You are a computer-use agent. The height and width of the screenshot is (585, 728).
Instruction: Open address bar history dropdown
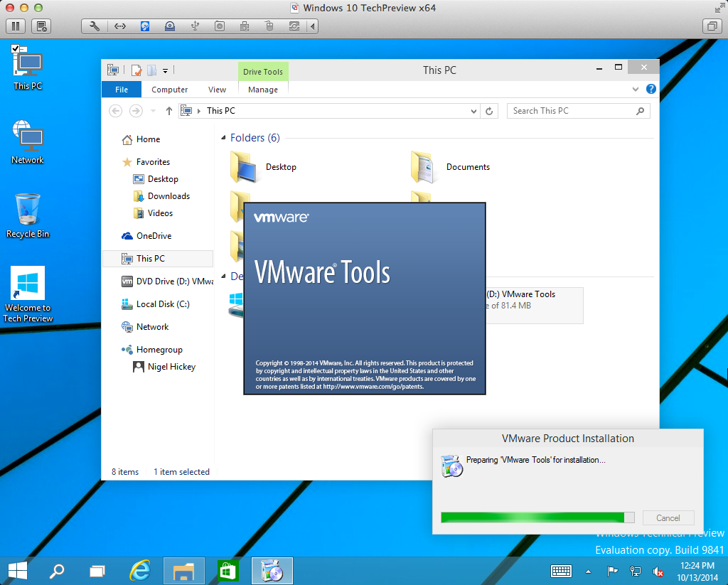(x=473, y=111)
